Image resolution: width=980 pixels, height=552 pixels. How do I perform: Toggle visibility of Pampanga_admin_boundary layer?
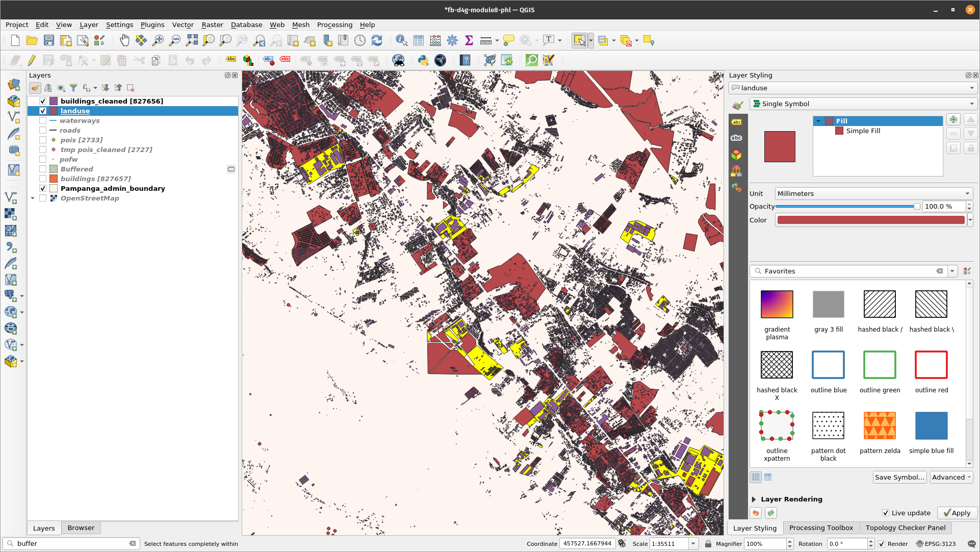click(x=43, y=188)
